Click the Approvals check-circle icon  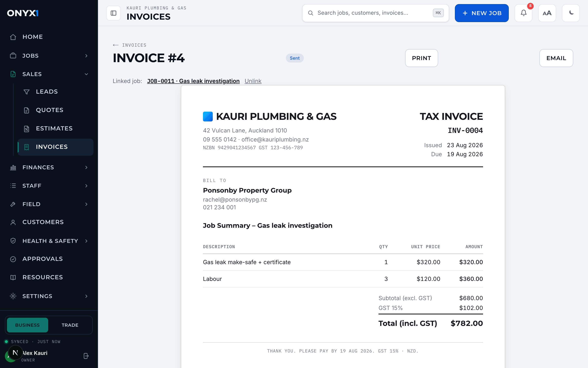pyautogui.click(x=13, y=259)
